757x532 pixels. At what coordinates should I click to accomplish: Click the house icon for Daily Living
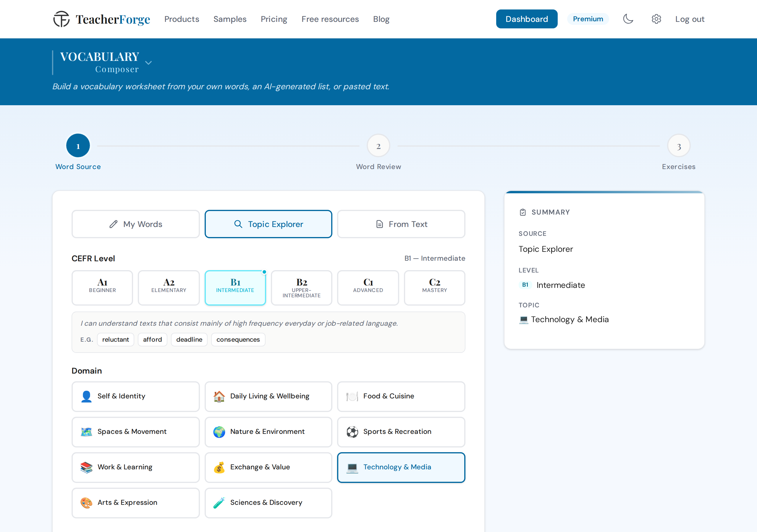(x=219, y=396)
